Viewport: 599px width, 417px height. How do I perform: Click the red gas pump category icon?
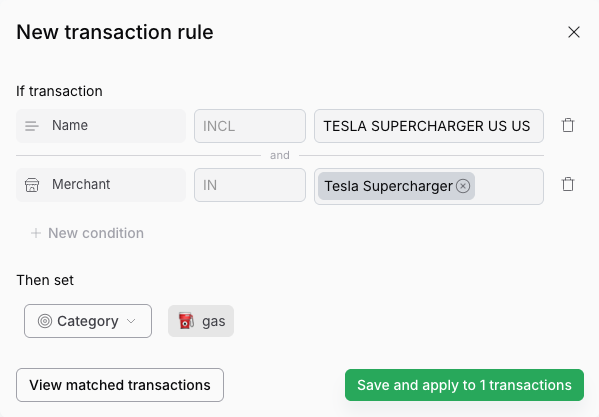tap(186, 321)
